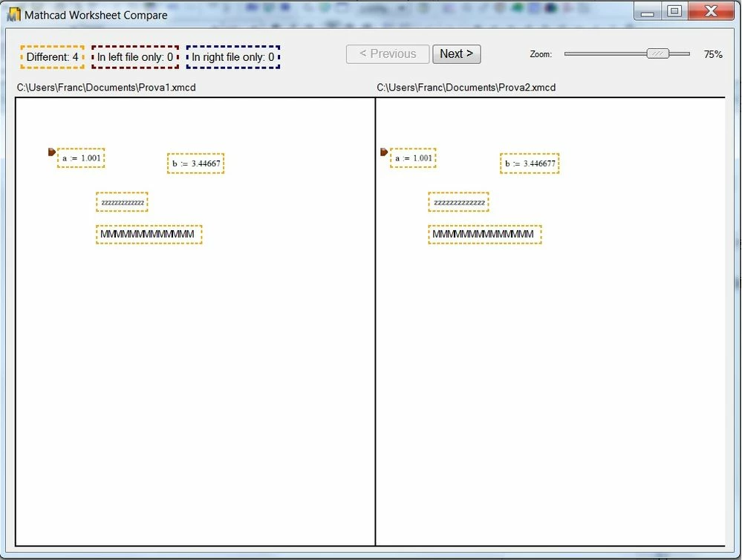This screenshot has height=560, width=742.
Task: Minimize the Mathcad Worksheet Compare window
Action: pyautogui.click(x=648, y=11)
